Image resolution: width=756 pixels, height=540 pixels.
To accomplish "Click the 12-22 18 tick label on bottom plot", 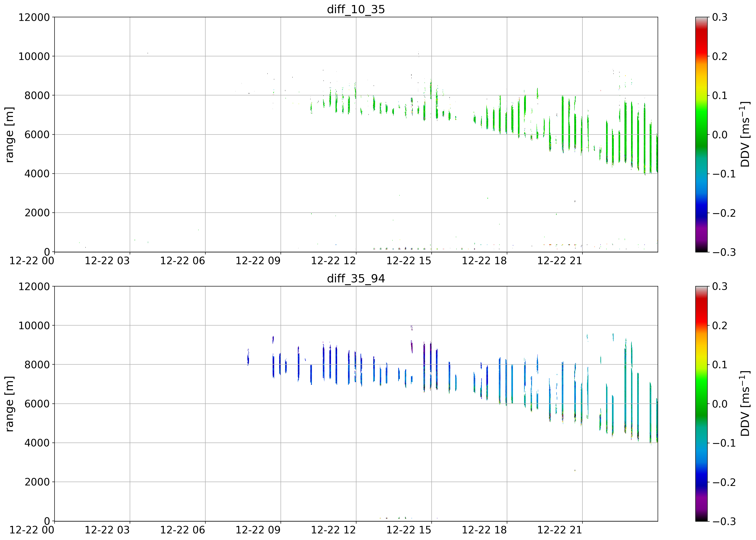I will pyautogui.click(x=484, y=530).
